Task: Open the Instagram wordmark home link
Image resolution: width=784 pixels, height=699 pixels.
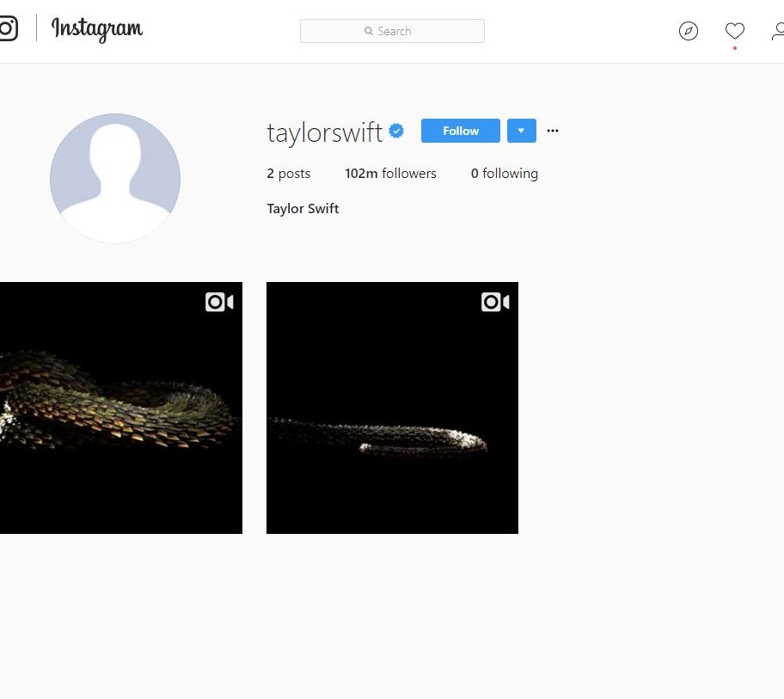Action: click(97, 29)
